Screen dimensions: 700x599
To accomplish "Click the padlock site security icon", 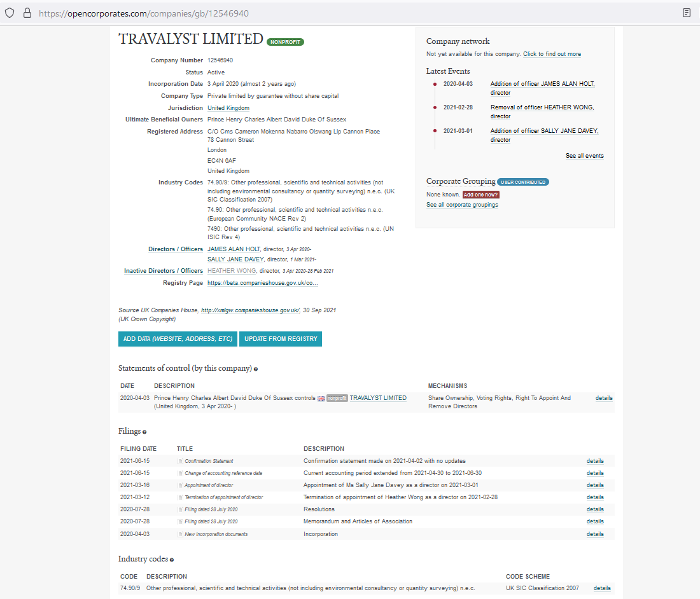I will click(27, 13).
